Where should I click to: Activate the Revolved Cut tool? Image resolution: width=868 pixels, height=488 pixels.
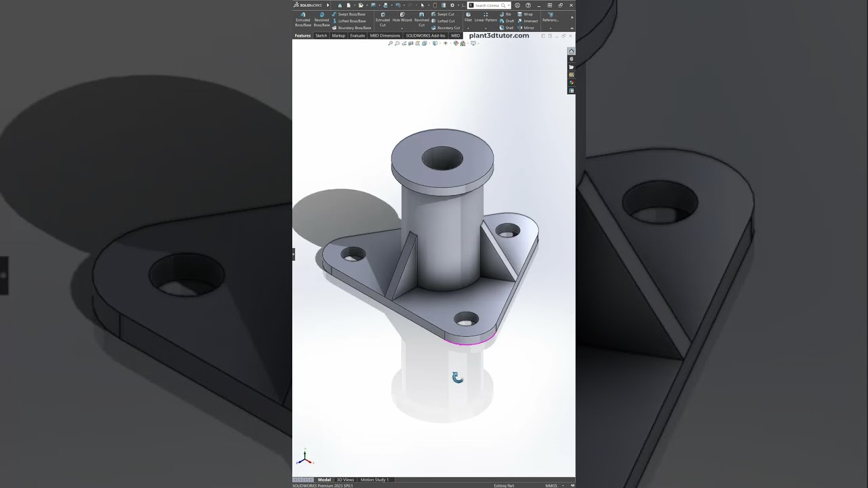pos(422,20)
